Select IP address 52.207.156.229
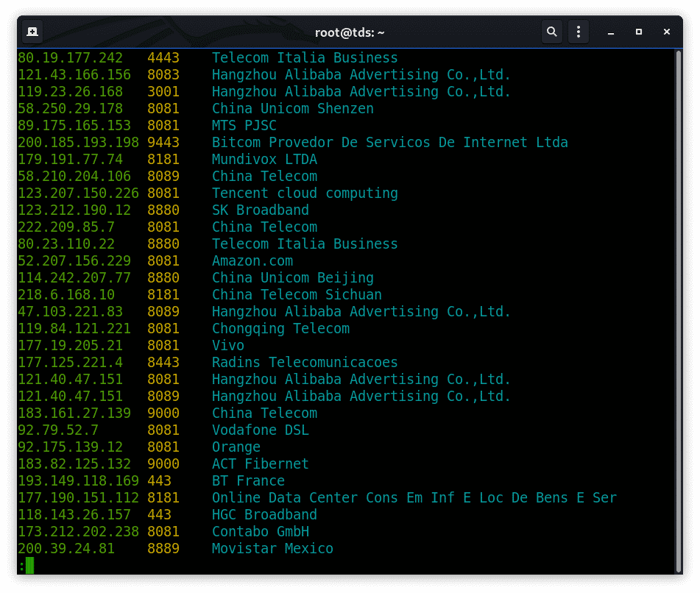700x593 pixels. pyautogui.click(x=74, y=261)
